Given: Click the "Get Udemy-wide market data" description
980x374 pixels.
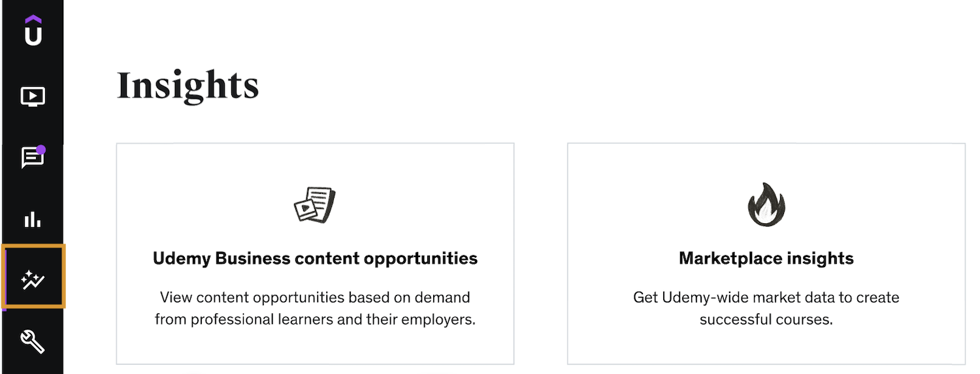Looking at the screenshot, I should tap(766, 298).
